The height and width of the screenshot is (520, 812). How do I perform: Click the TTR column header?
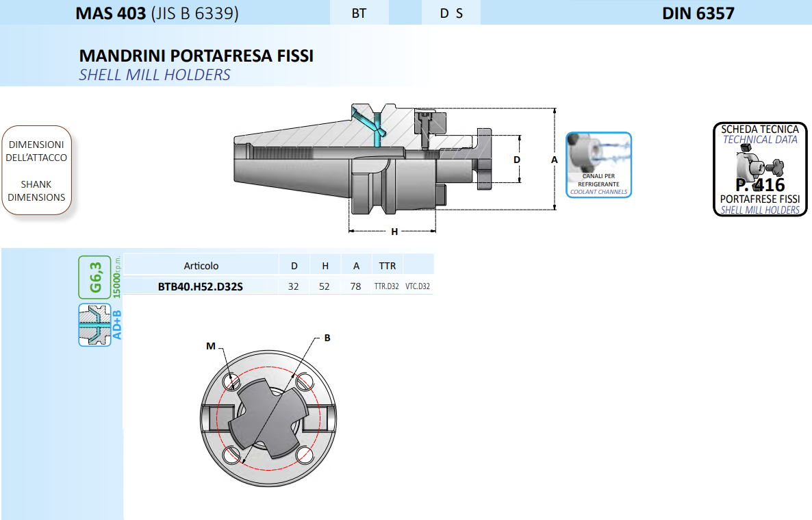387,265
